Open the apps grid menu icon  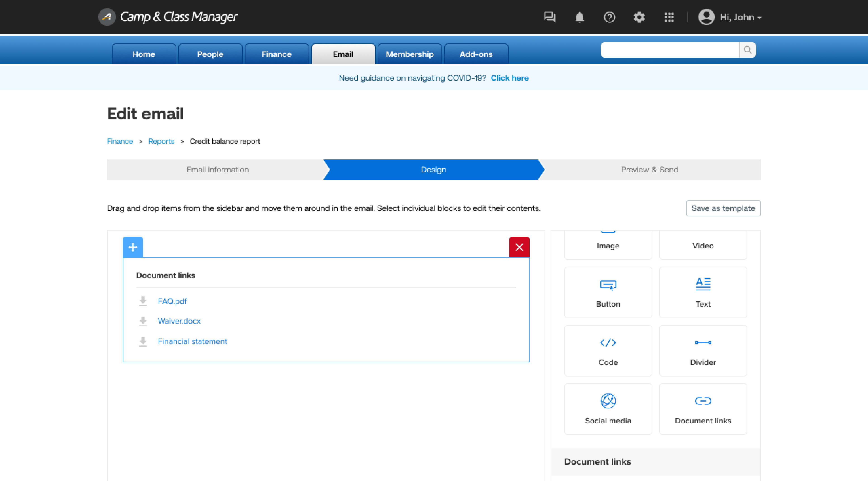coord(669,17)
